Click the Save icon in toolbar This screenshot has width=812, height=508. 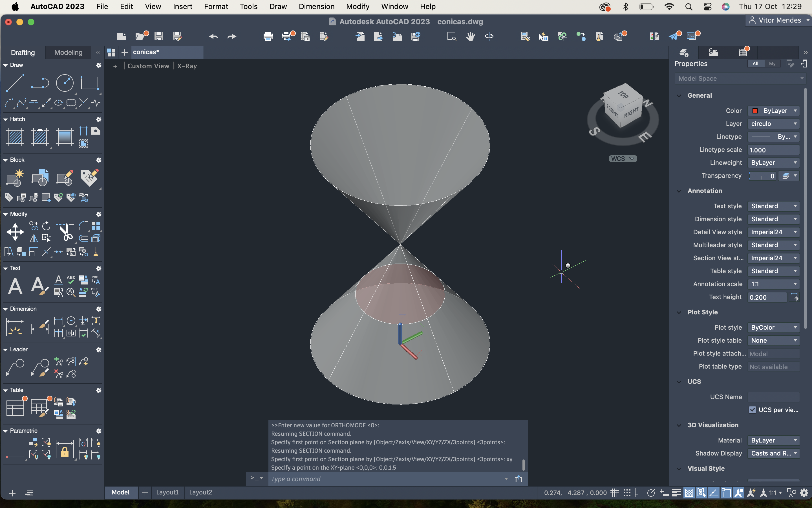pos(159,36)
